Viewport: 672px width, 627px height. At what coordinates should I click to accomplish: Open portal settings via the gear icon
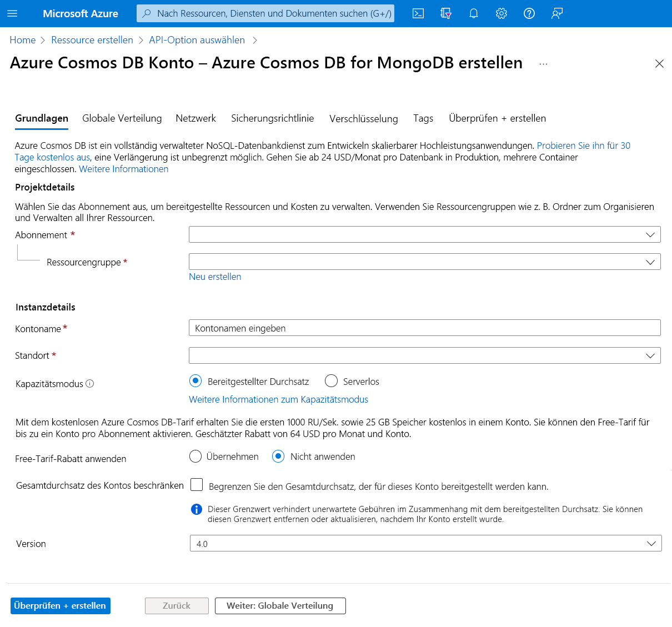pos(501,13)
